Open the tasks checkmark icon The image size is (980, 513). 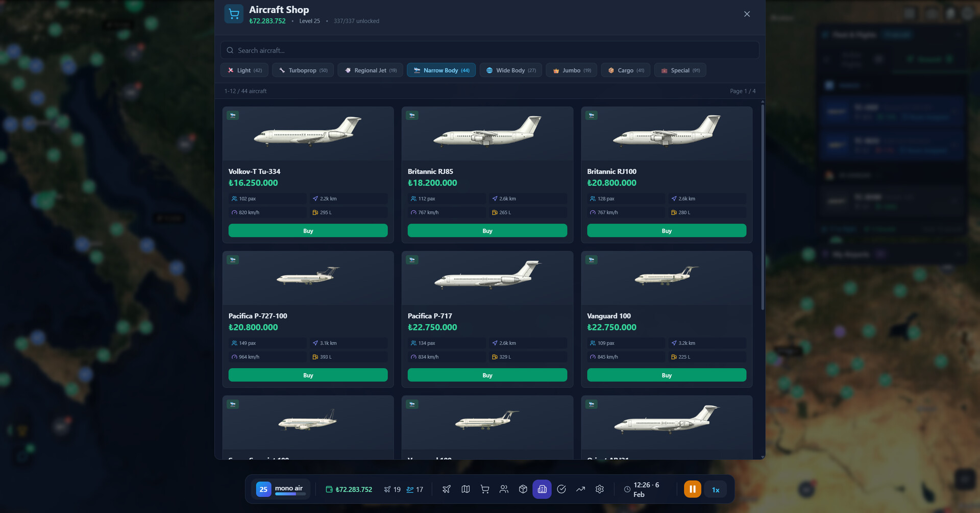point(561,489)
